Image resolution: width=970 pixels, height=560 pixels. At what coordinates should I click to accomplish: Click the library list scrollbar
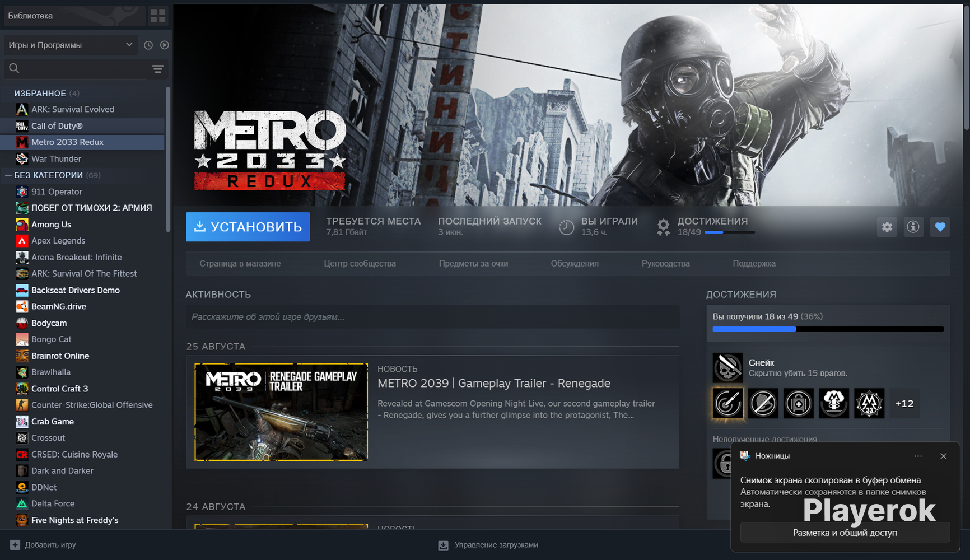(x=168, y=160)
